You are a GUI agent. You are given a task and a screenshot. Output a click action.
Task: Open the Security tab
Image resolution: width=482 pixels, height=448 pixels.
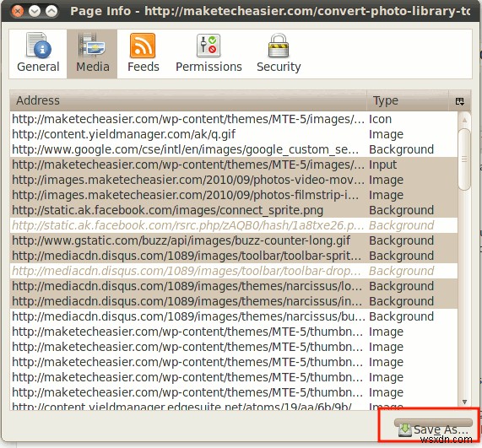coord(279,54)
